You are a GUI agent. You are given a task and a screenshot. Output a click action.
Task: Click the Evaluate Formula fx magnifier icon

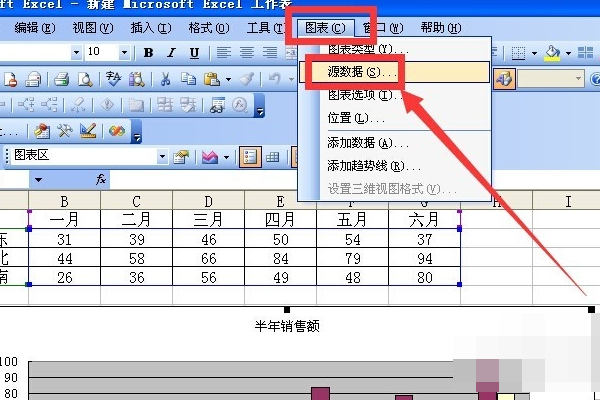pos(240,104)
